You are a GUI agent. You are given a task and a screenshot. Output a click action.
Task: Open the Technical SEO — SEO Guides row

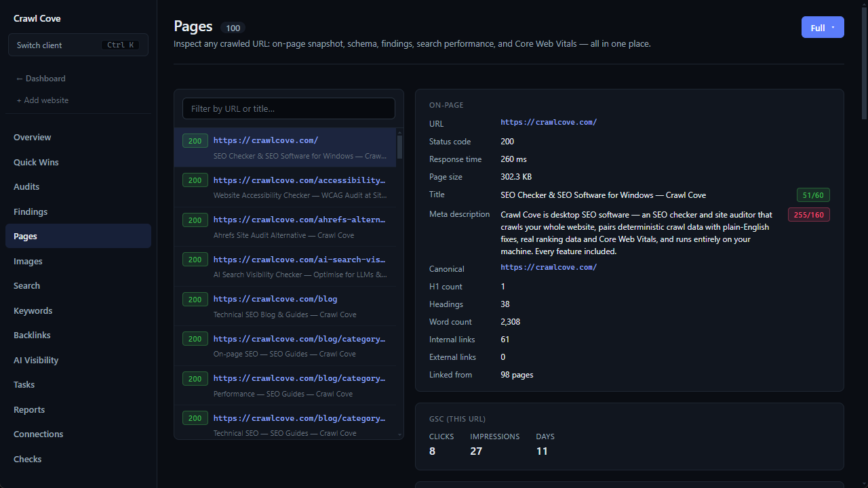coord(285,422)
